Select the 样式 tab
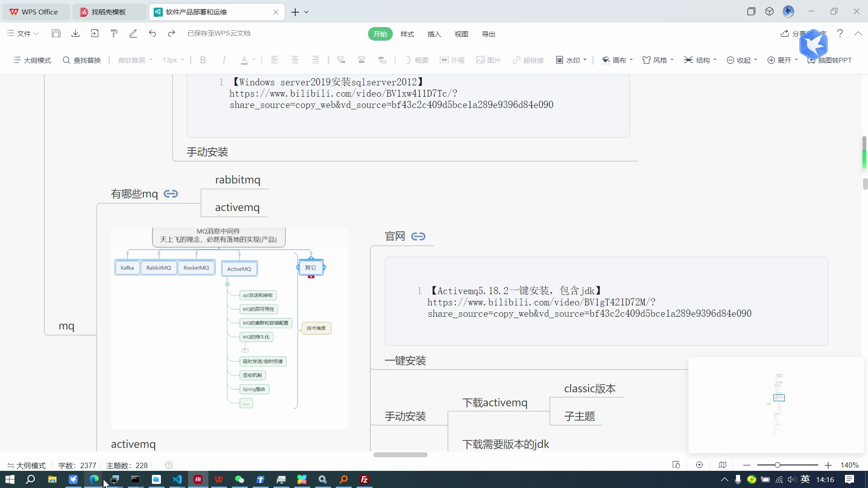The image size is (868, 488). (x=407, y=34)
